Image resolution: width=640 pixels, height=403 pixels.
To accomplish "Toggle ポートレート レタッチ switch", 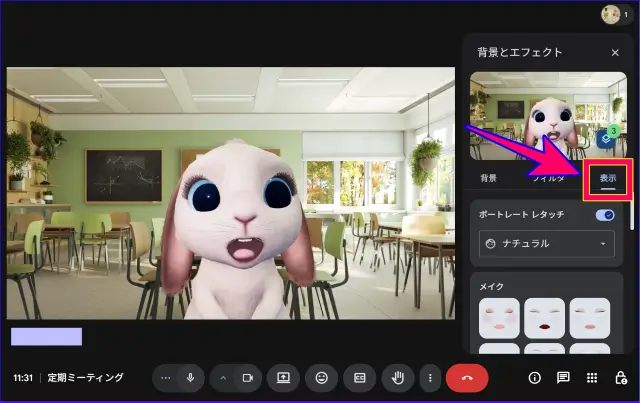I will point(605,215).
